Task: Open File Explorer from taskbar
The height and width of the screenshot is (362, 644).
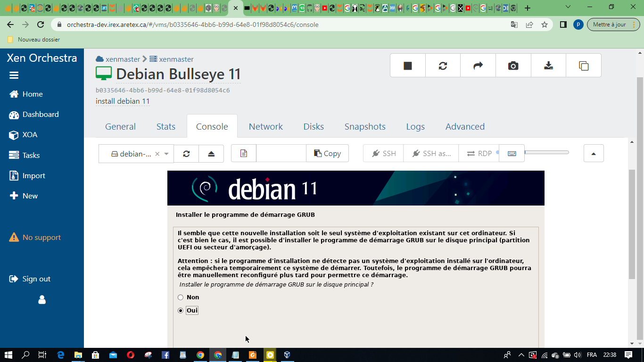Action: click(78, 355)
